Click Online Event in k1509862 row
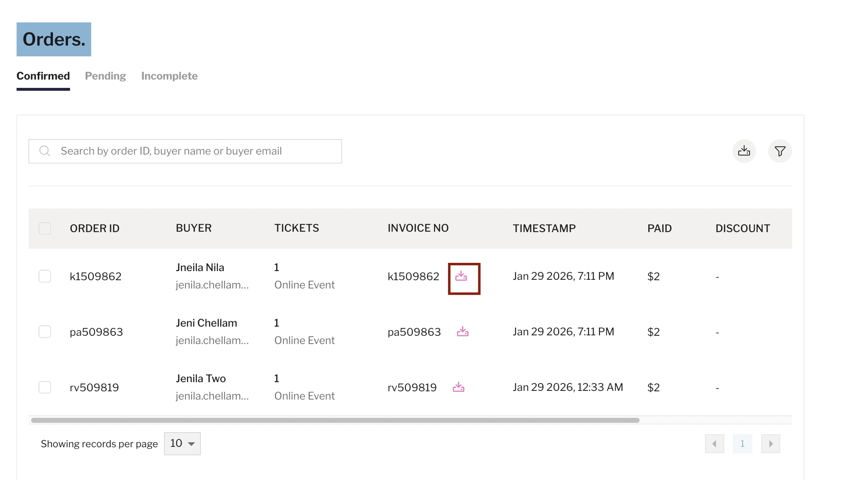Viewport: 868px width, 480px height. point(304,285)
